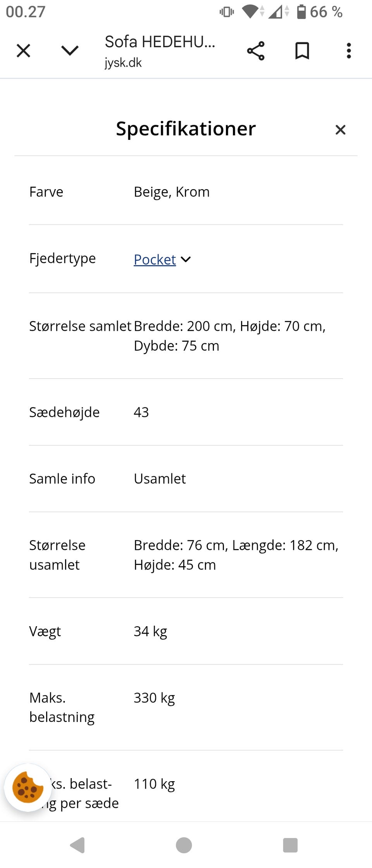Select the Sofa HEDEHU page title
The height and width of the screenshot is (868, 372).
pyautogui.click(x=159, y=42)
